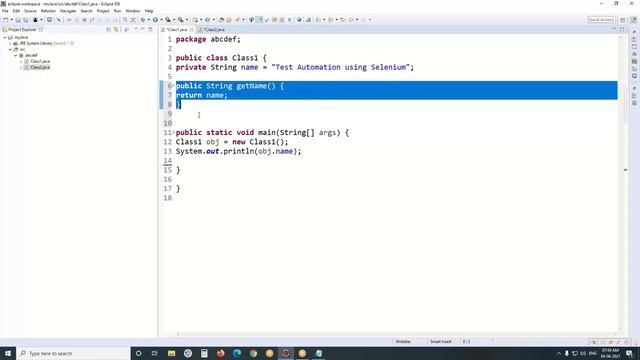This screenshot has height=360, width=640.
Task: Select the Project Explorer tab
Action: tap(22, 29)
